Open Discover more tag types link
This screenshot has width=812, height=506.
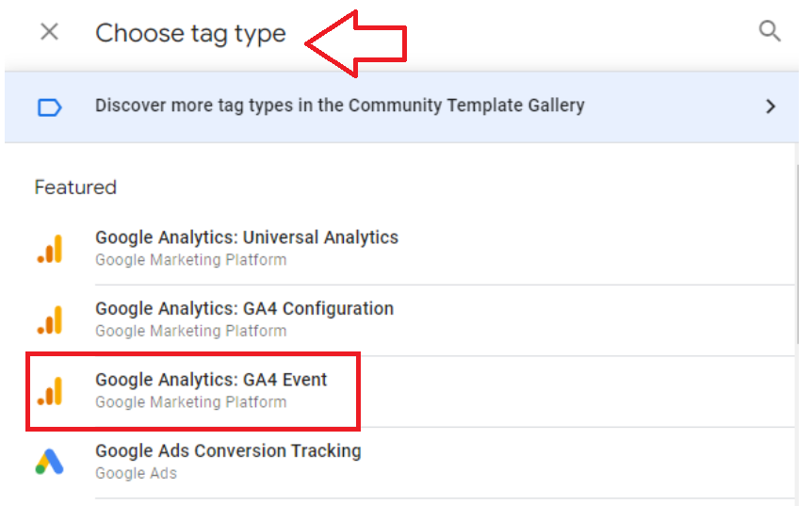(340, 106)
